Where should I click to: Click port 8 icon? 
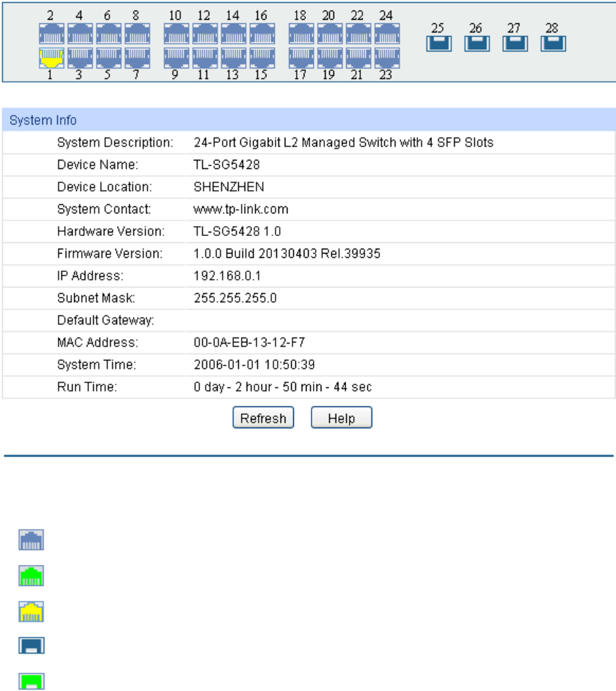point(137,34)
